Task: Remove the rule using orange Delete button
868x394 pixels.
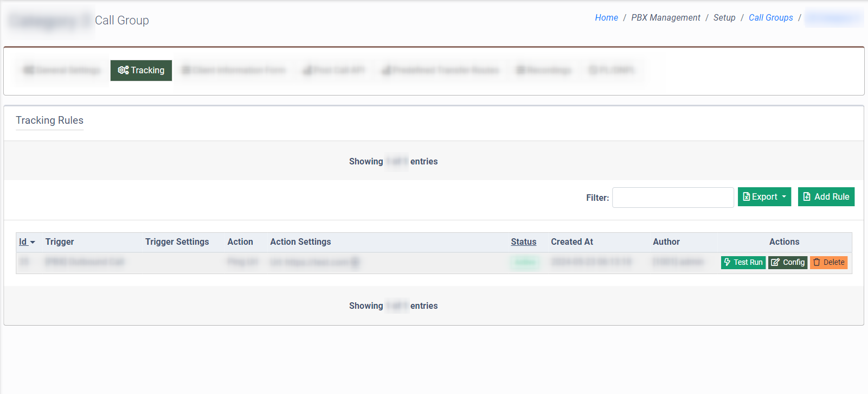Action: tap(828, 262)
